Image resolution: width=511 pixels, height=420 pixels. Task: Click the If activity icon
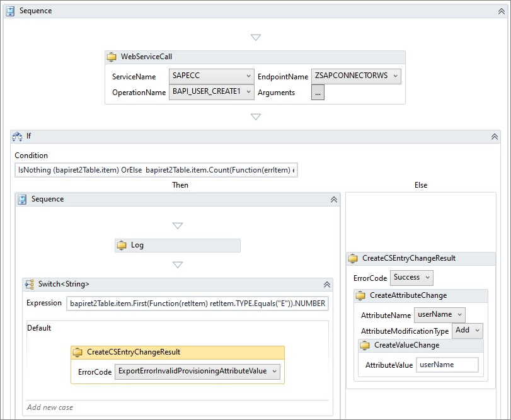pos(18,137)
